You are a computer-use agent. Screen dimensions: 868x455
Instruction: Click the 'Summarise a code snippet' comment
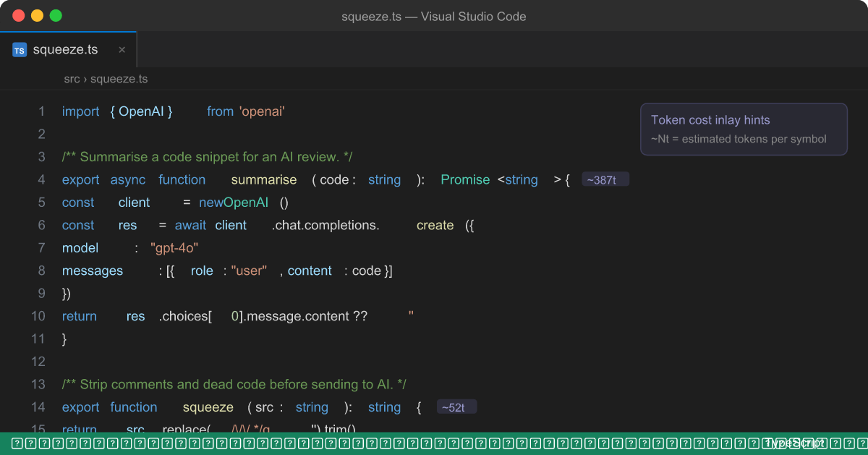(x=208, y=157)
